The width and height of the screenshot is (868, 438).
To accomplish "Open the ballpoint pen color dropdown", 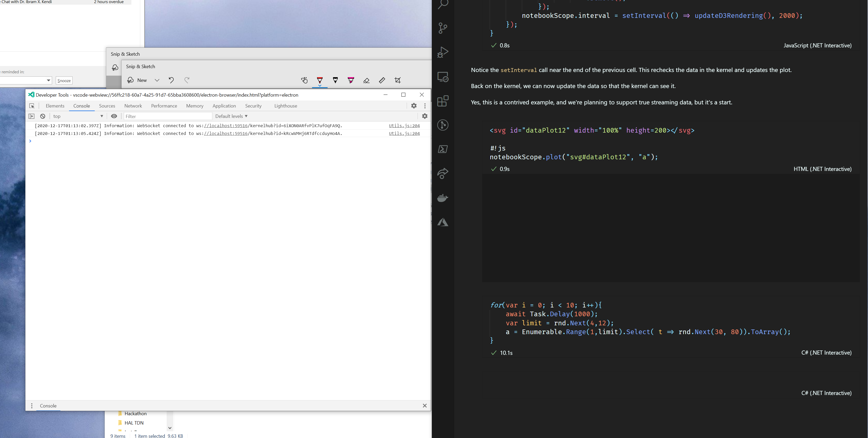I will 319,85.
